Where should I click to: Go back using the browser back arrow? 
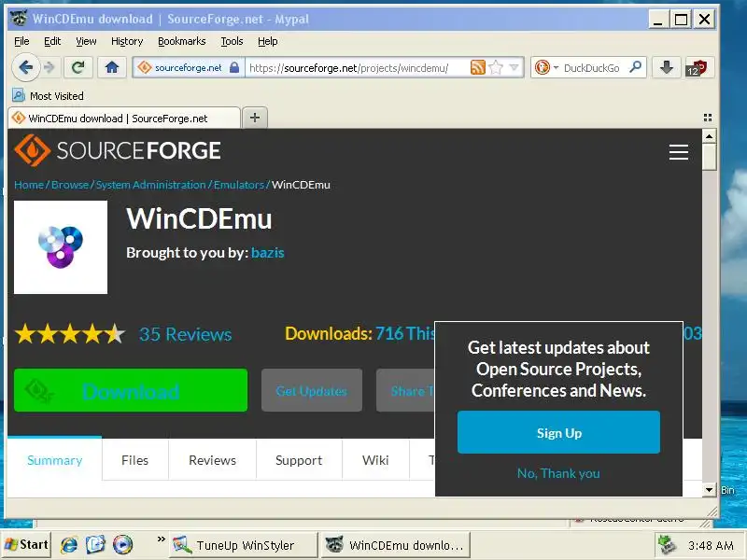tap(26, 67)
